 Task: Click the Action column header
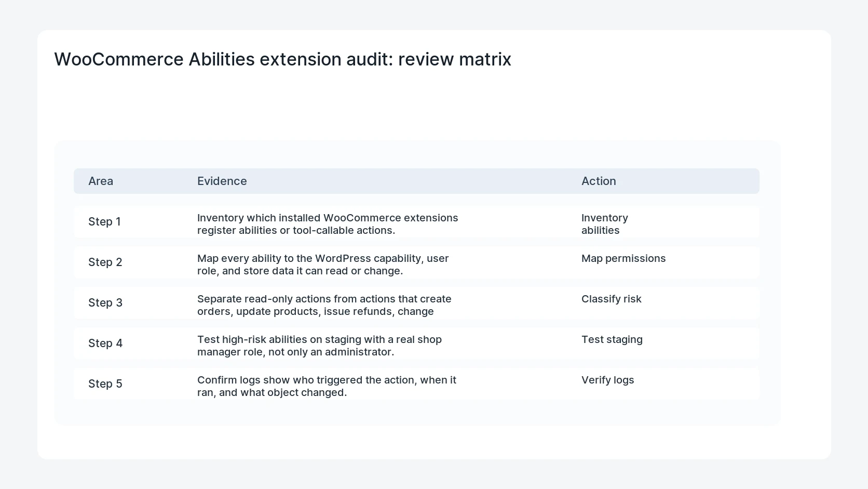[x=599, y=181]
